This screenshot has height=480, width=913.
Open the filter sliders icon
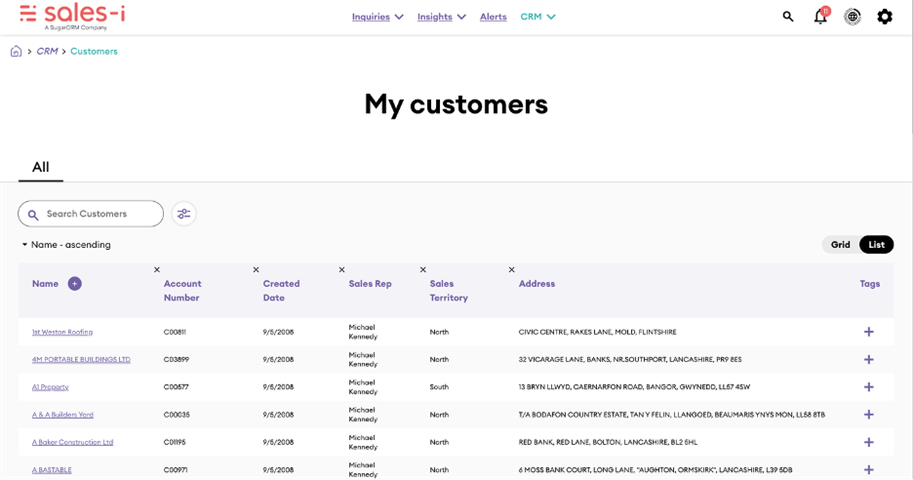pos(183,214)
